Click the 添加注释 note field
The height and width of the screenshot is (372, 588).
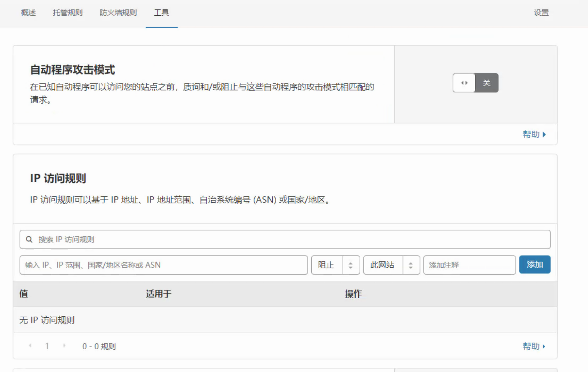[469, 265]
